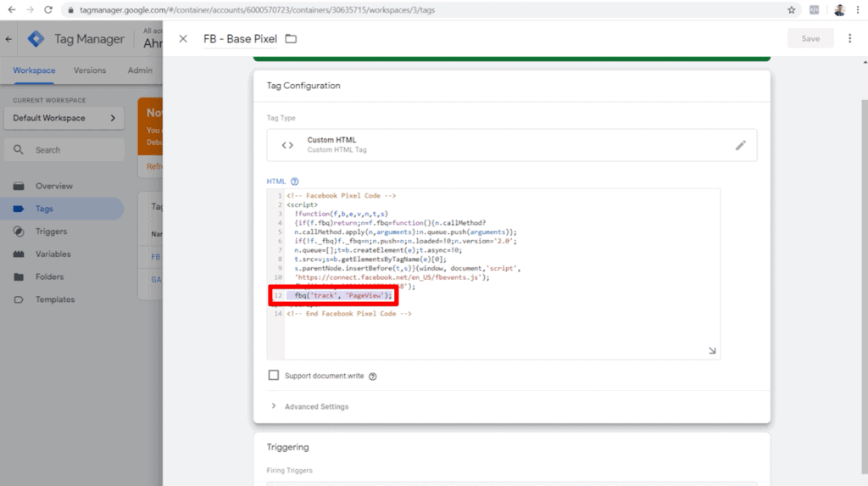The height and width of the screenshot is (486, 868).
Task: Click the Triggering section heading
Action: 288,447
